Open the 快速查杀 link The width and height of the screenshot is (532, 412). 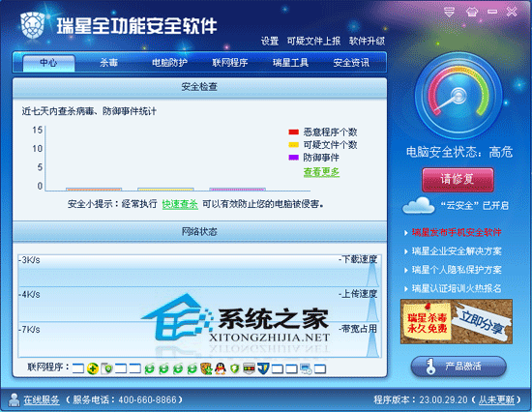coord(180,204)
